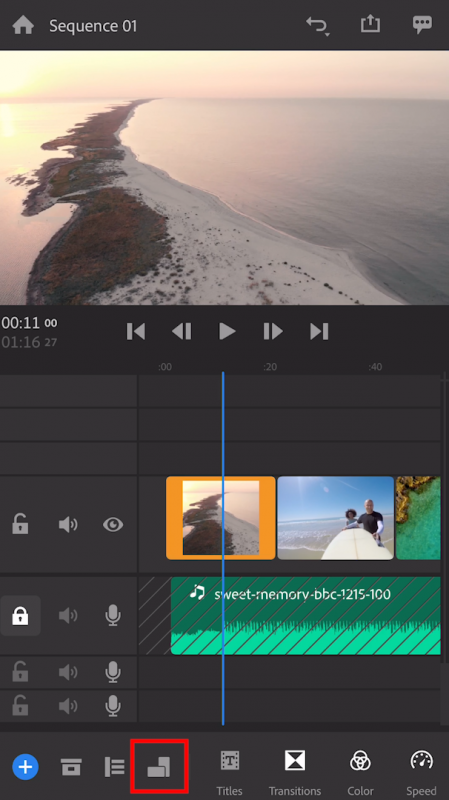
Task: Open the project assets bin icon
Action: (71, 767)
